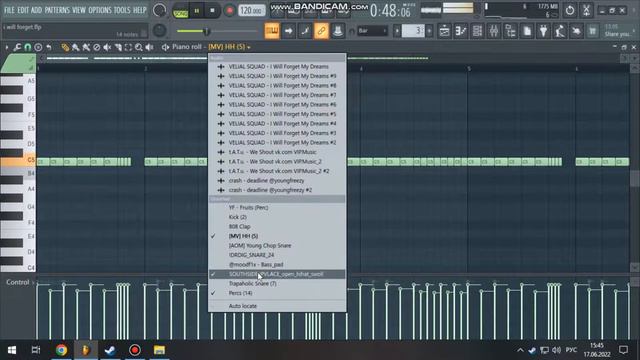This screenshot has height=360, width=640.
Task: Choose [AOM] Young Chop Snare channel
Action: pos(277,246)
